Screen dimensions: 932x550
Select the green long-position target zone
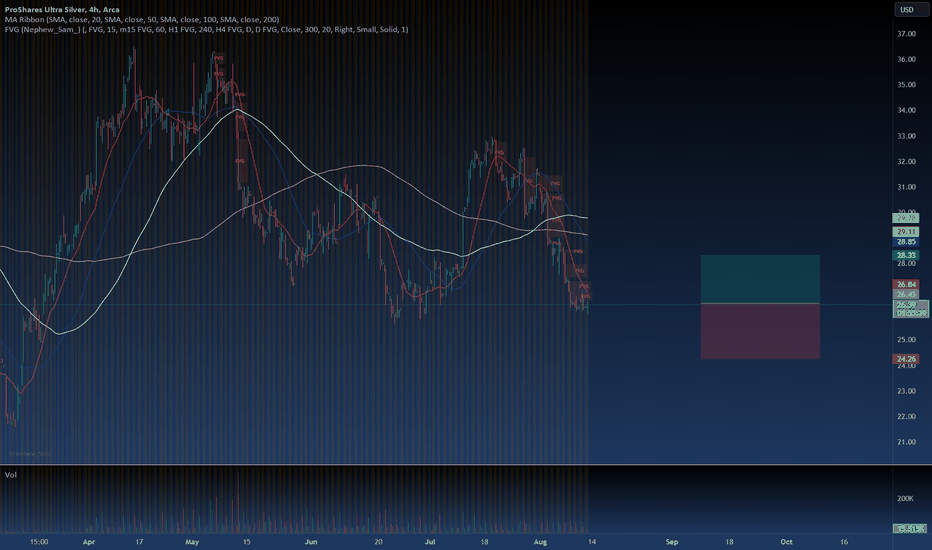760,279
